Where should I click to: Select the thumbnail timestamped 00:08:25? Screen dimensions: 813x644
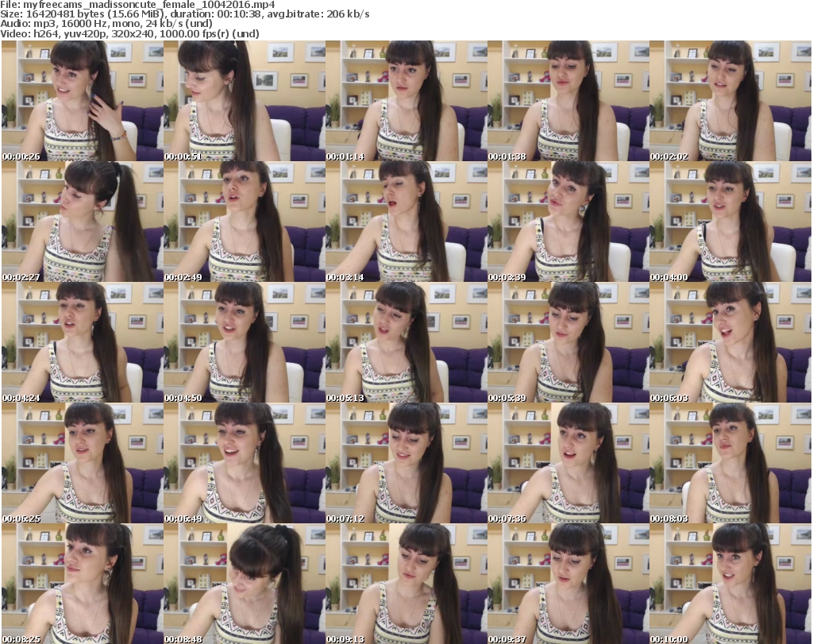(83, 584)
